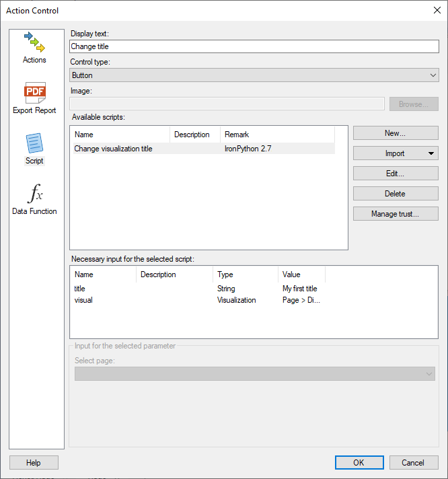Open Manage trust... settings

pyautogui.click(x=396, y=214)
